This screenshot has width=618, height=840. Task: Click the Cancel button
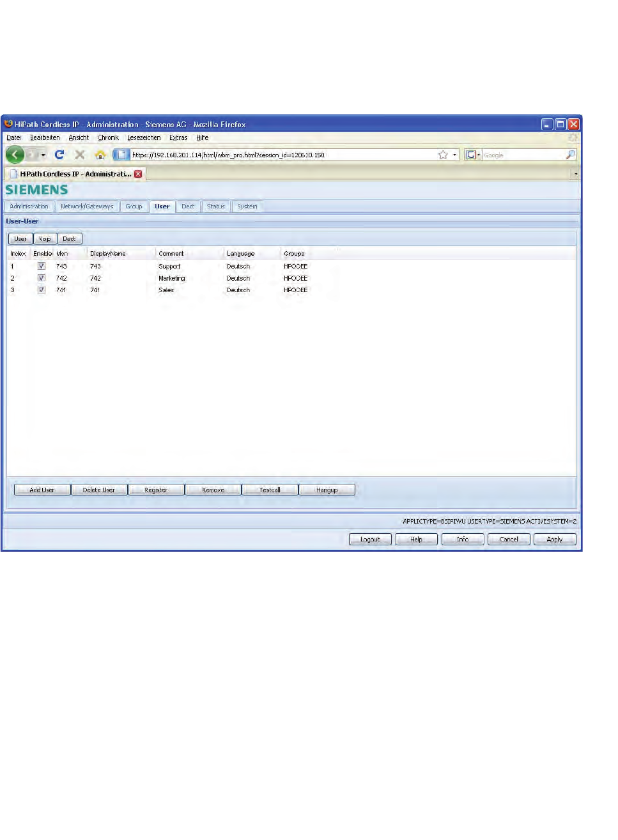509,540
